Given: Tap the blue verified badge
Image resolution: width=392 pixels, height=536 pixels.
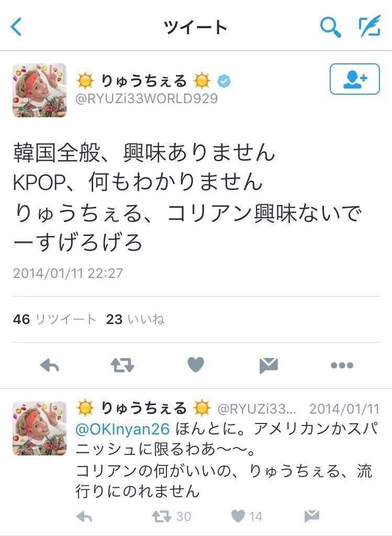Looking at the screenshot, I should click(x=224, y=81).
